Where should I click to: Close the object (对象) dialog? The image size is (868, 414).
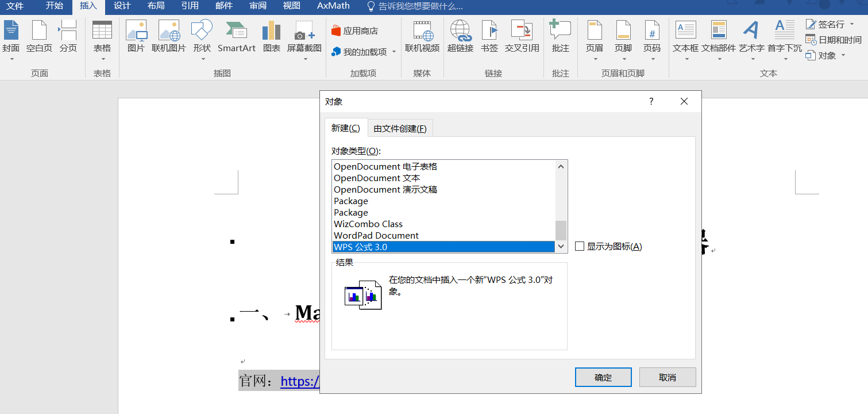click(684, 101)
